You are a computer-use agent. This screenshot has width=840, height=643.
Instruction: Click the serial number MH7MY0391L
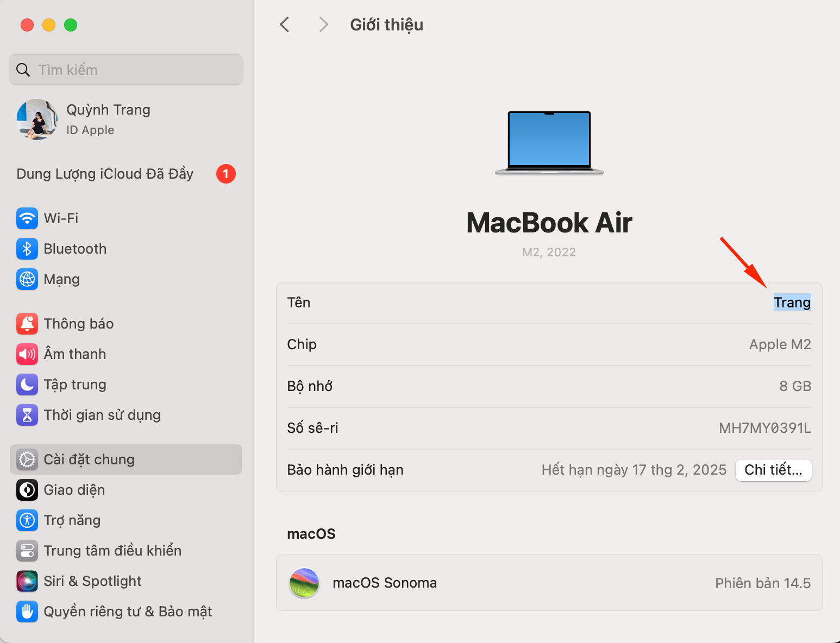tap(765, 428)
